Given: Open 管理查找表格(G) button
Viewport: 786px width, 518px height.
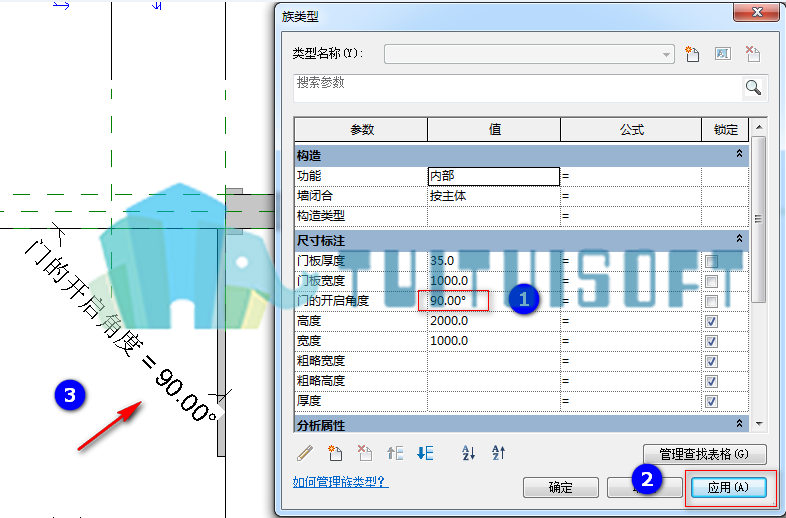Looking at the screenshot, I should click(704, 454).
